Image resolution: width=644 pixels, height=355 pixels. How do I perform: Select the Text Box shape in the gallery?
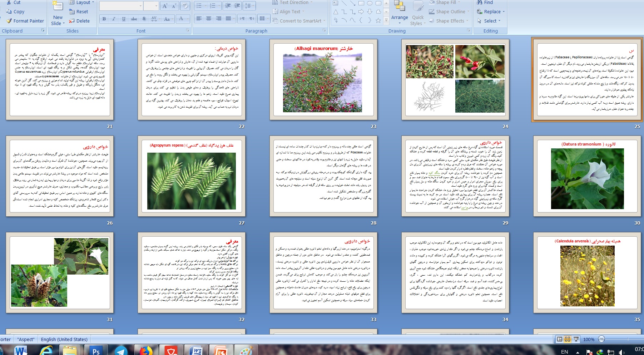point(336,3)
